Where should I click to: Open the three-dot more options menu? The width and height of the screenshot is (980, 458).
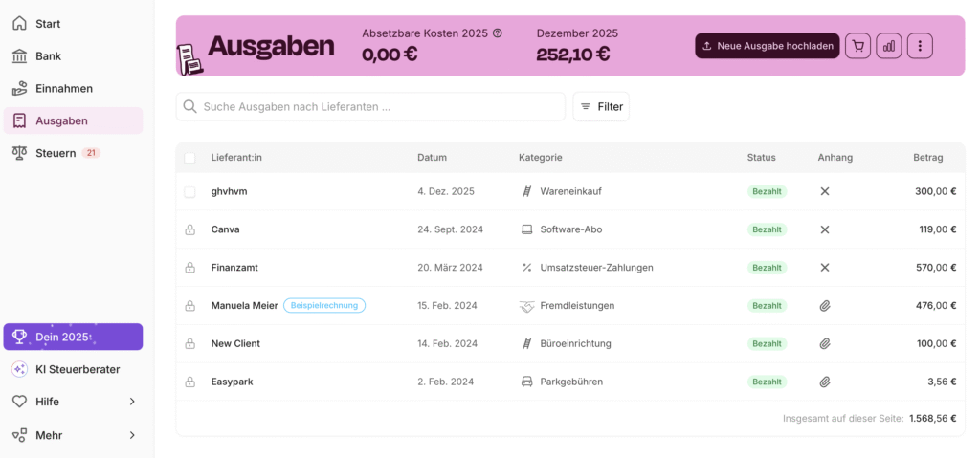(x=920, y=45)
